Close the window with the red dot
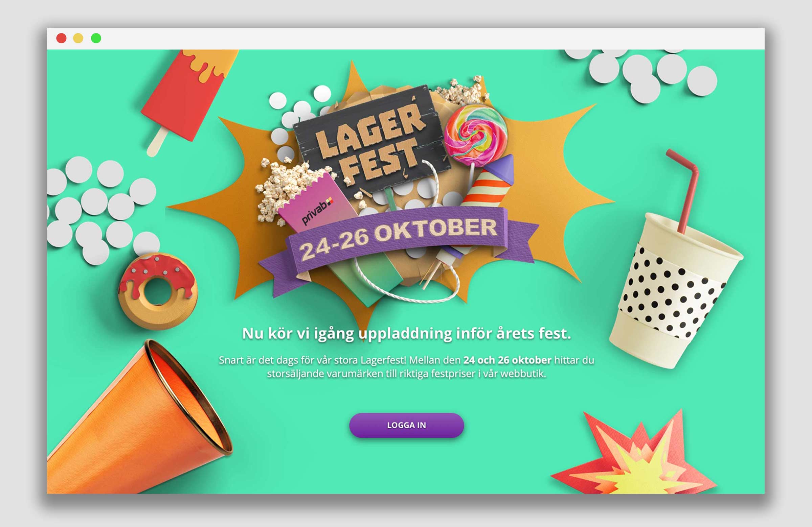The width and height of the screenshot is (812, 527). point(62,38)
